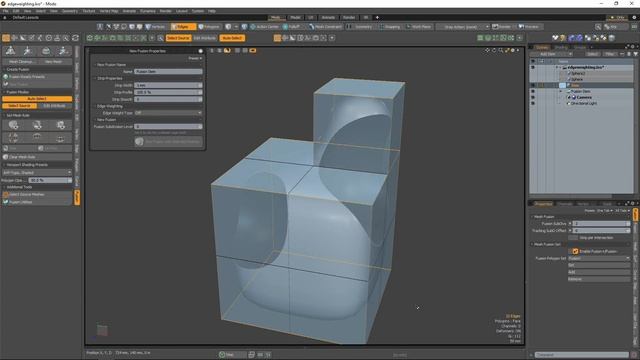The width and height of the screenshot is (640, 360).
Task: Open the Geometry menu
Action: (x=70, y=11)
